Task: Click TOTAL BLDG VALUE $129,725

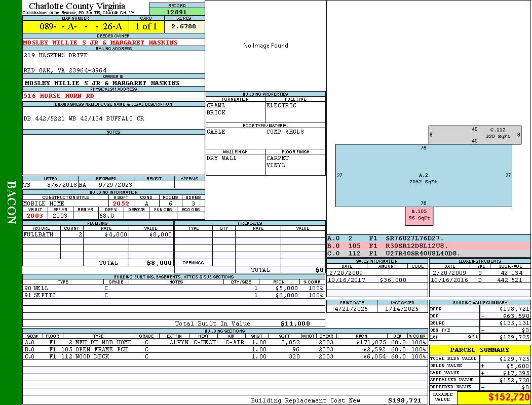Action: click(x=514, y=359)
